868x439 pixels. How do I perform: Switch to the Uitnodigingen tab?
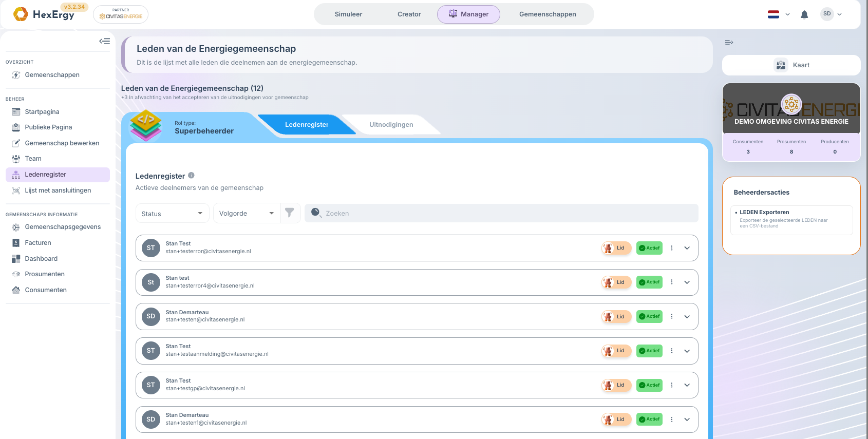pyautogui.click(x=391, y=125)
